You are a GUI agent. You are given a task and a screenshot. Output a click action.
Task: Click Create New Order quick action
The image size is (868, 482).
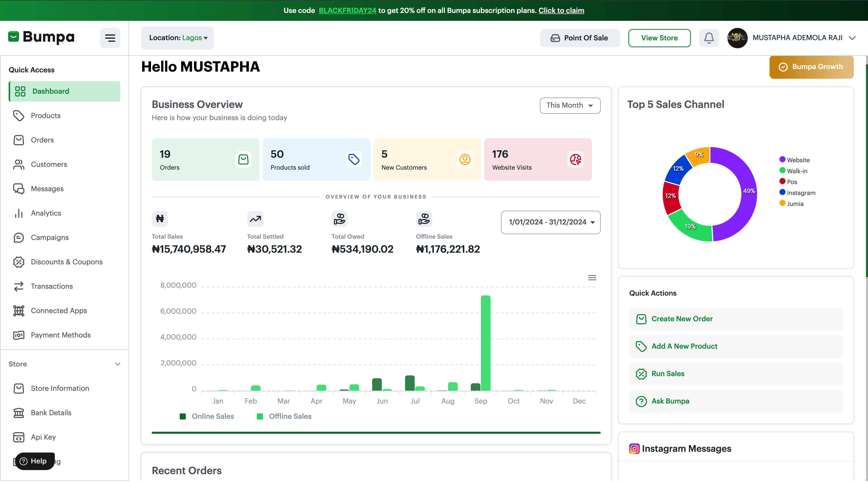coord(736,319)
